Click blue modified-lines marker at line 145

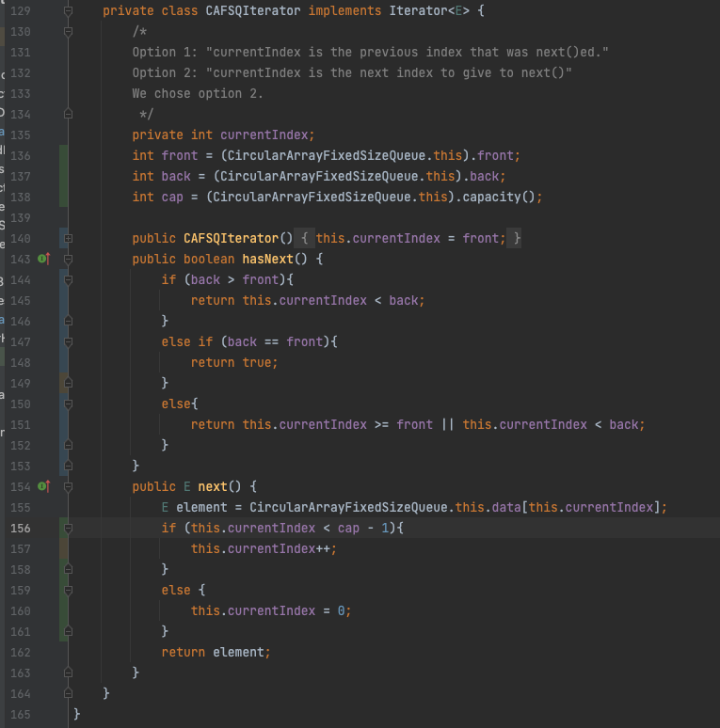click(x=63, y=300)
